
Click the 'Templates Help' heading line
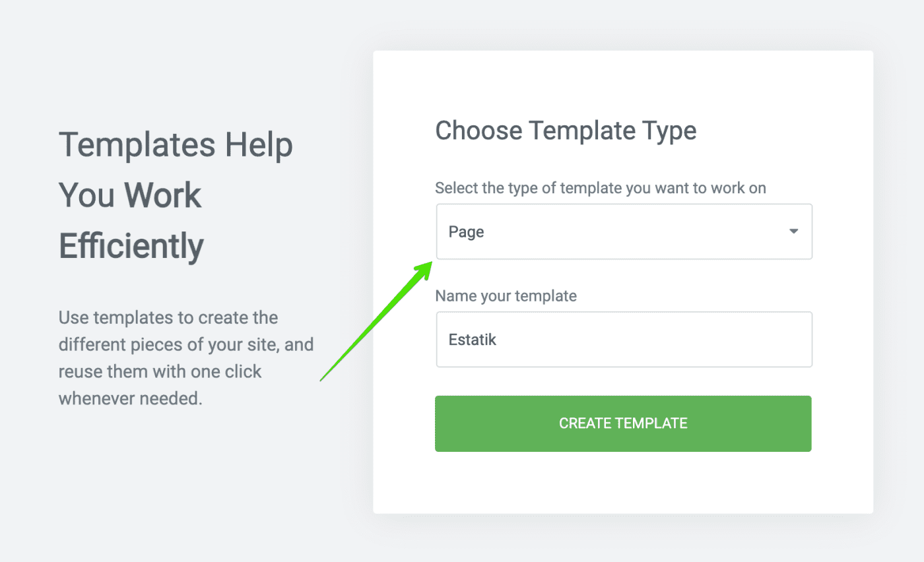[x=176, y=145]
